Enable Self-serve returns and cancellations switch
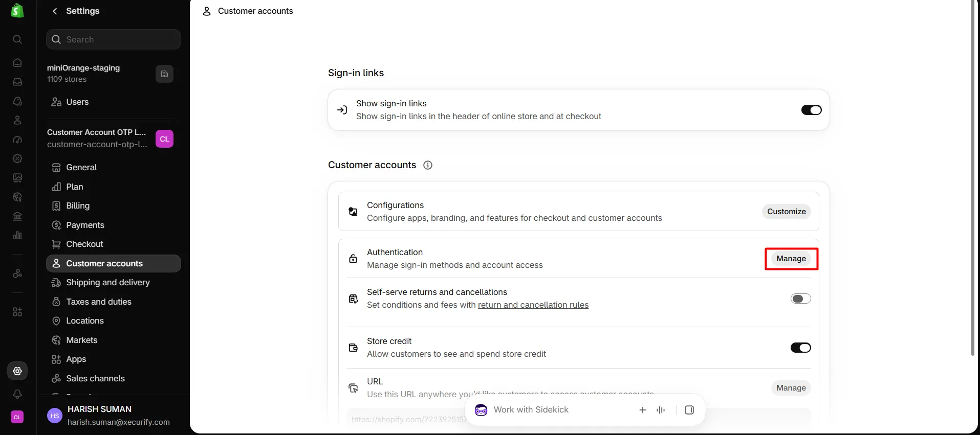The width and height of the screenshot is (980, 435). (801, 299)
